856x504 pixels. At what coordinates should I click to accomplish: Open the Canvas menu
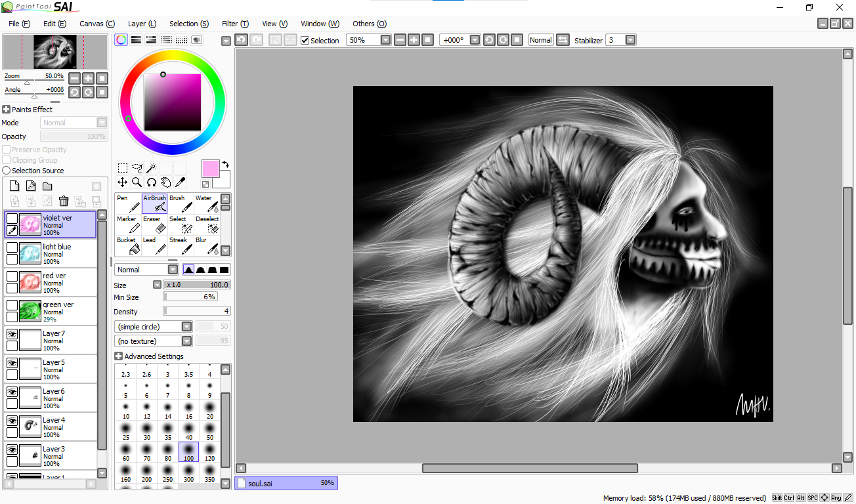click(x=97, y=24)
